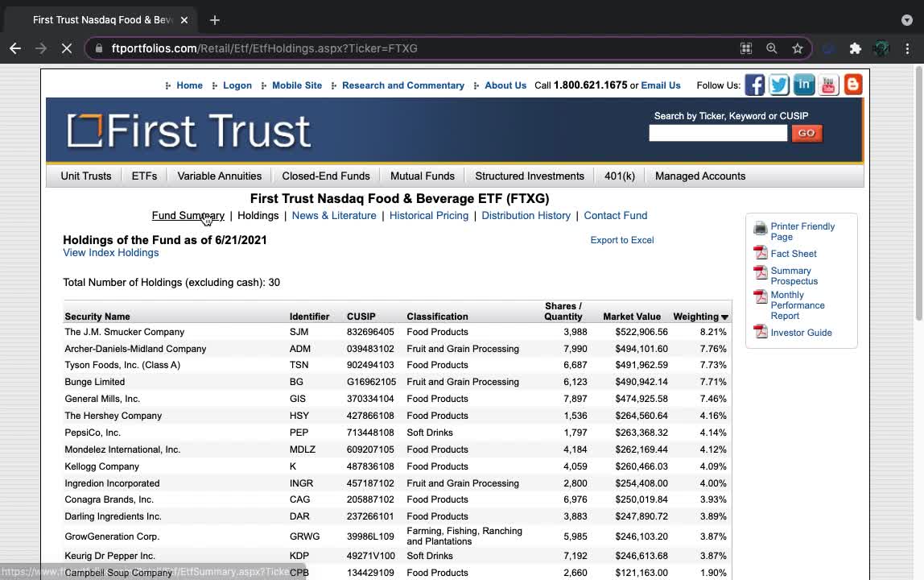Close the First Trust Nasdaq tab
924x580 pixels.
pyautogui.click(x=184, y=20)
